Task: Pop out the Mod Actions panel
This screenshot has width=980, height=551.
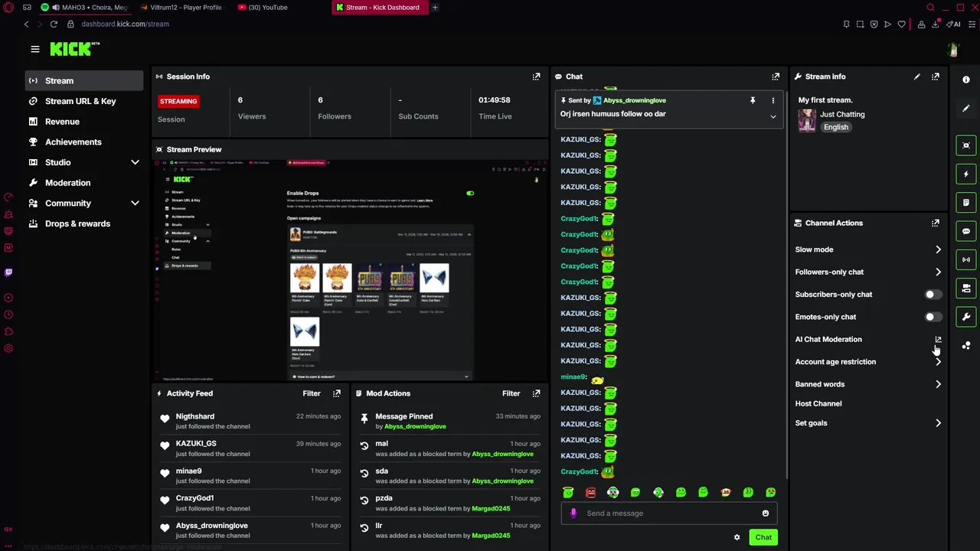Action: pyautogui.click(x=536, y=393)
